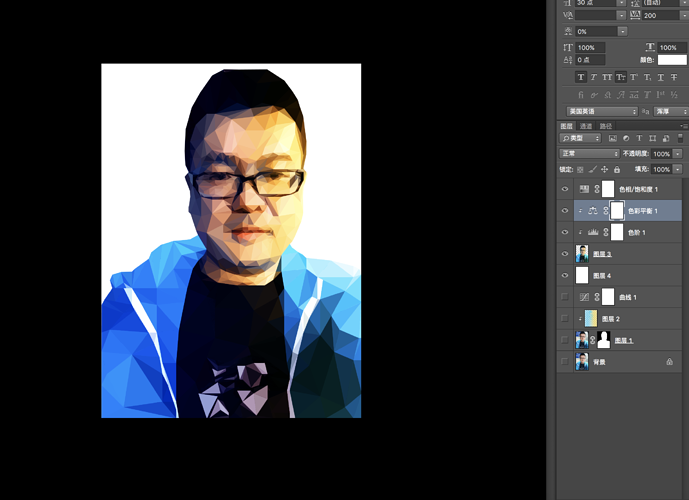Hide the 色彩平衡 1 layer
This screenshot has width=689, height=500.
pyautogui.click(x=565, y=211)
